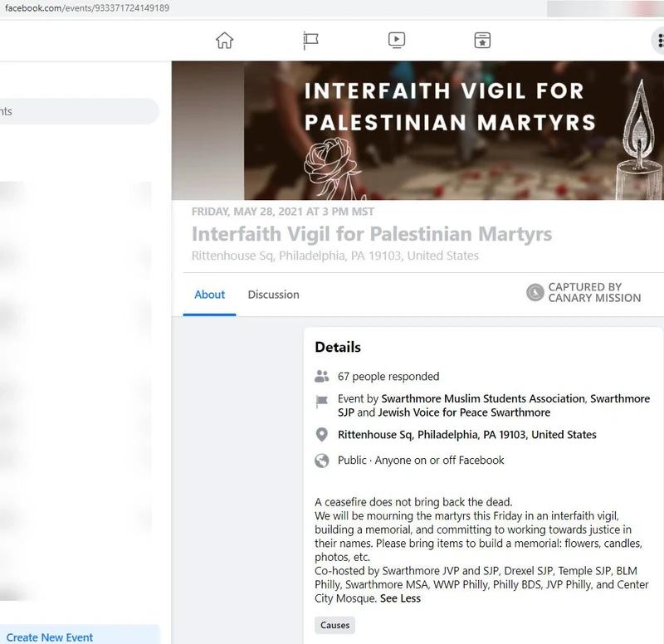The height and width of the screenshot is (644, 664).
Task: Switch to the Discussion tab
Action: tap(273, 295)
